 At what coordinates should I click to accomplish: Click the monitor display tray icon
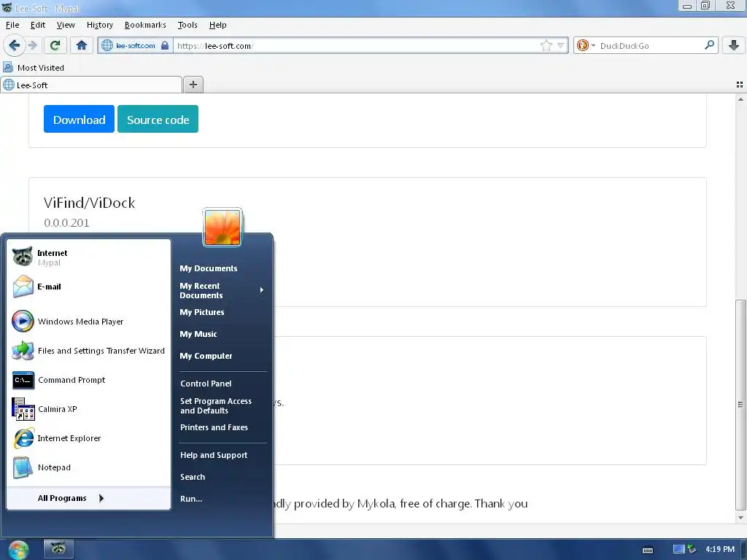(679, 549)
